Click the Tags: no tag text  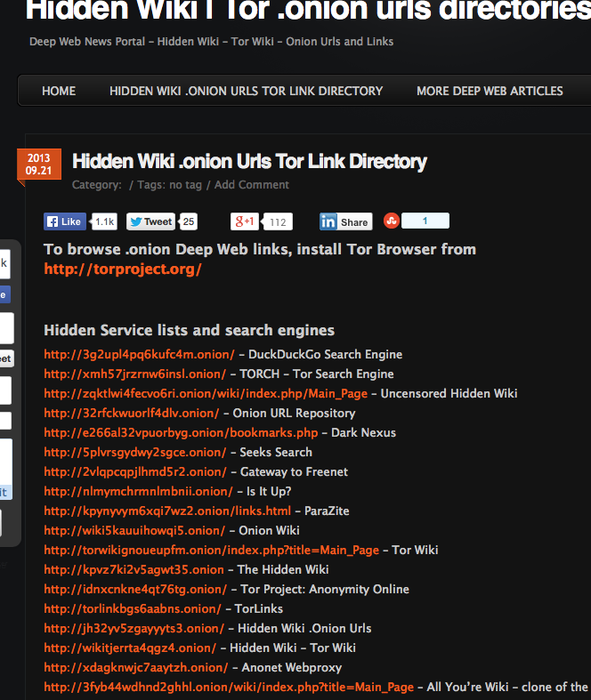[169, 185]
